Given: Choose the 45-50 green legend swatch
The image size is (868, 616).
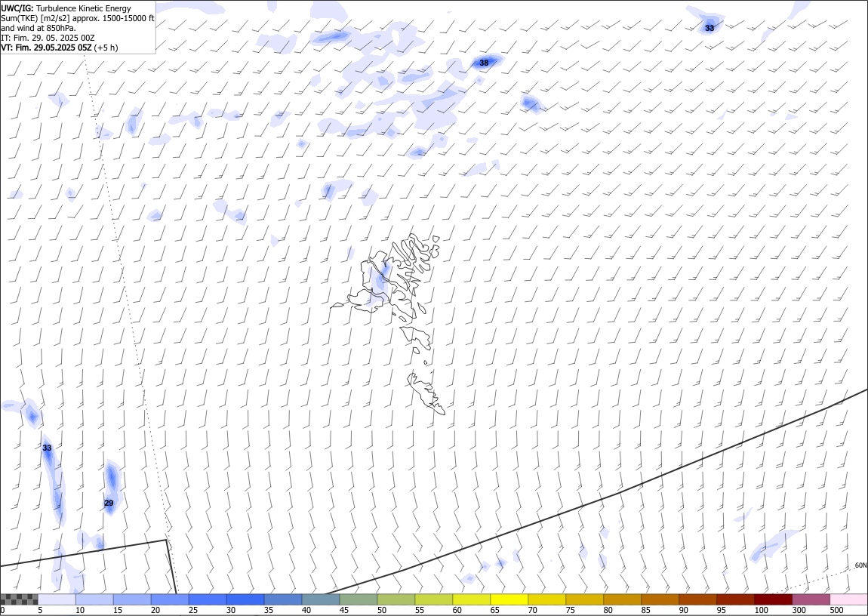Looking at the screenshot, I should (x=359, y=599).
